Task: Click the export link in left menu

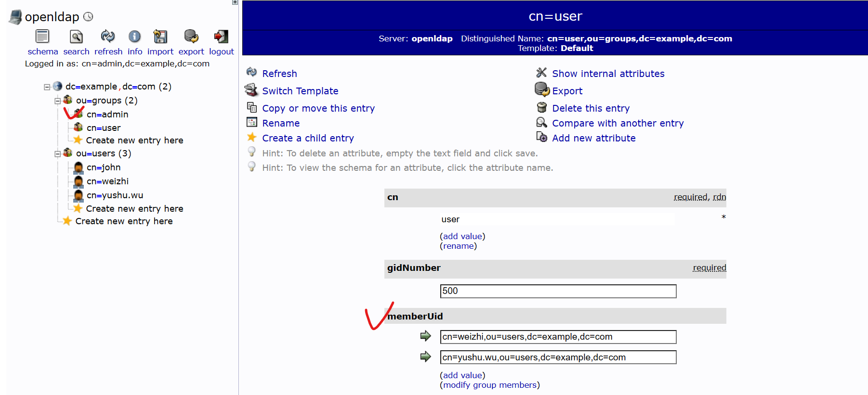Action: [191, 51]
